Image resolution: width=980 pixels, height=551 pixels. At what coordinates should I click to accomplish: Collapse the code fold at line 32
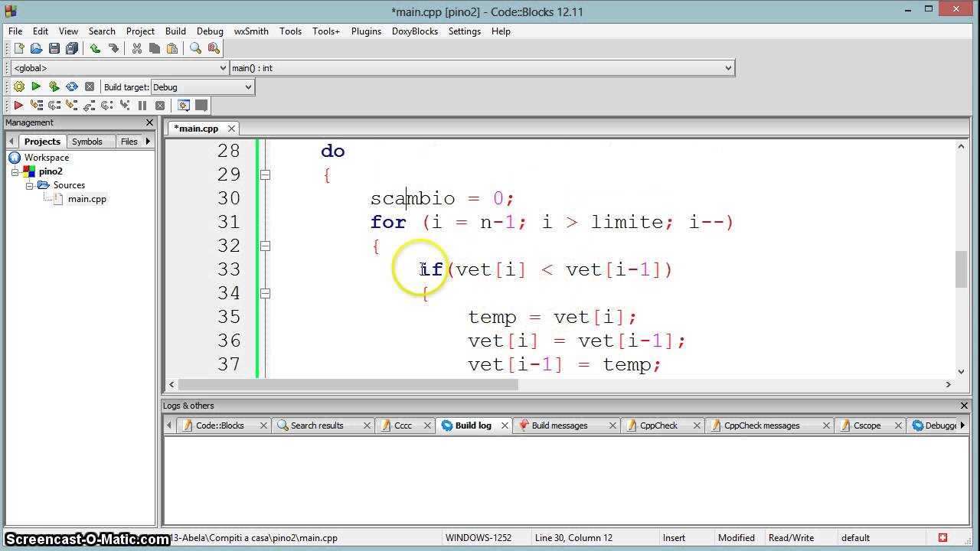[265, 246]
